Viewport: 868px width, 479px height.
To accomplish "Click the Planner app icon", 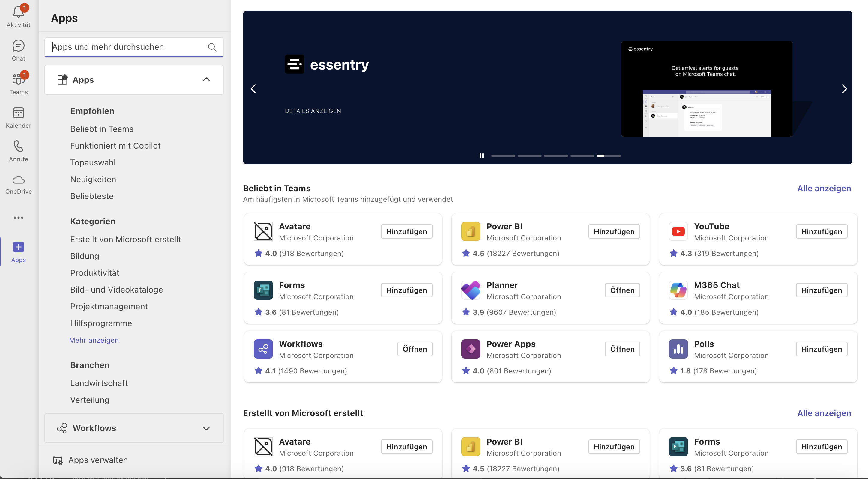I will pyautogui.click(x=471, y=290).
